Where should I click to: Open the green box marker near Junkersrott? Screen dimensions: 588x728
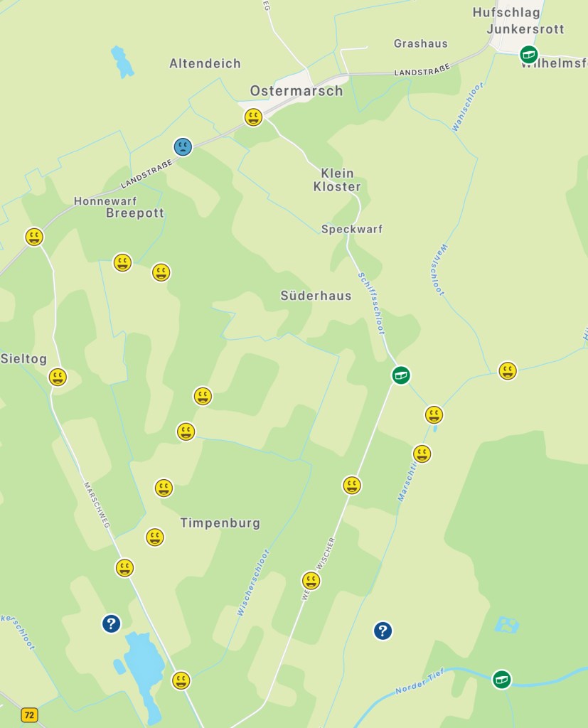(528, 54)
